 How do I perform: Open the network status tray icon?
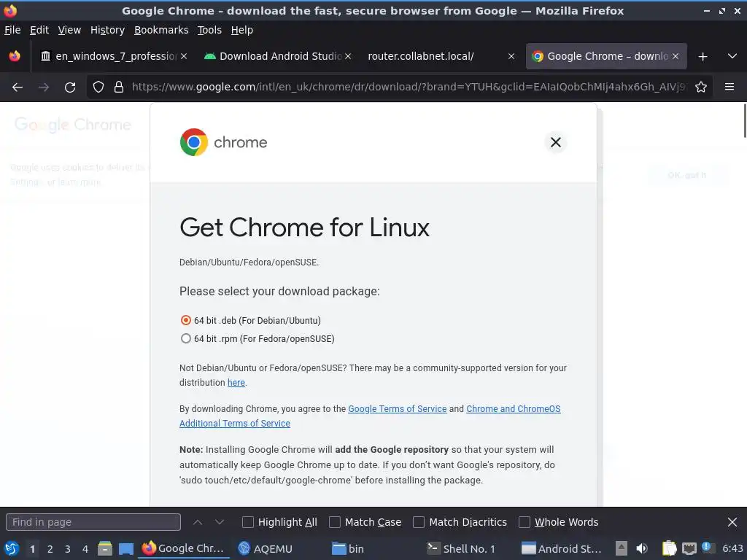689,548
